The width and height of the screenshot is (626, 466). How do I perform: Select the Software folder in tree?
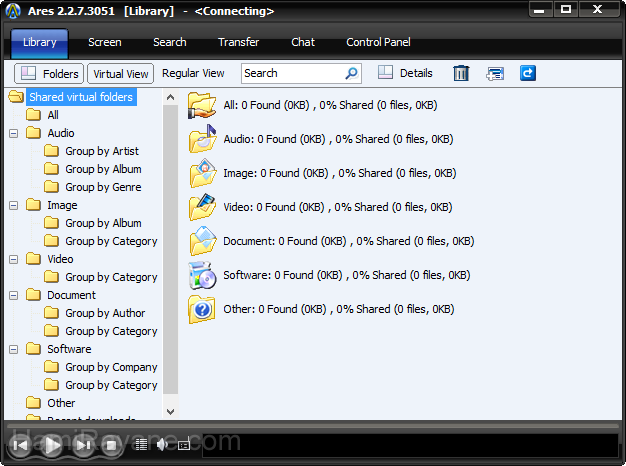(69, 349)
